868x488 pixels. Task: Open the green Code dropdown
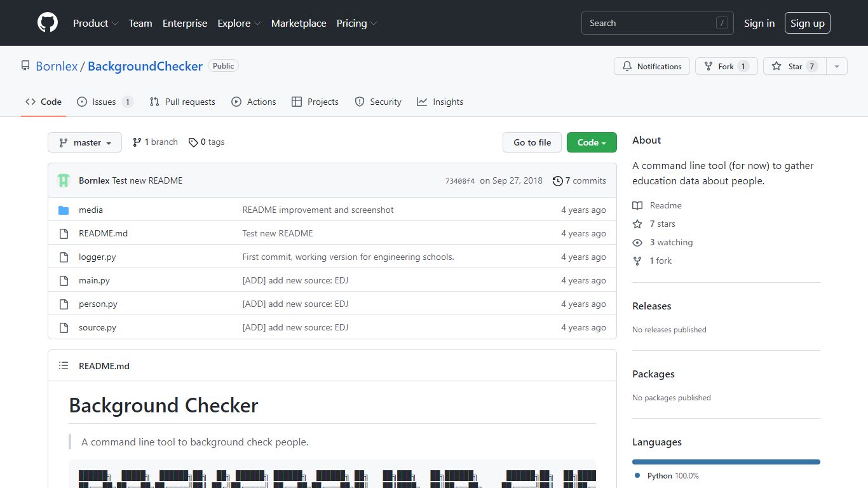tap(592, 142)
